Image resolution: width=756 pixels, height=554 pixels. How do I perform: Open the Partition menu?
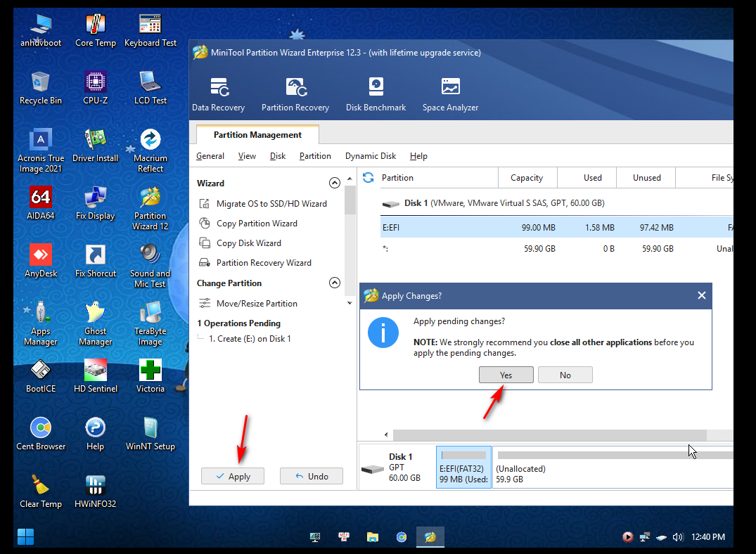tap(315, 156)
